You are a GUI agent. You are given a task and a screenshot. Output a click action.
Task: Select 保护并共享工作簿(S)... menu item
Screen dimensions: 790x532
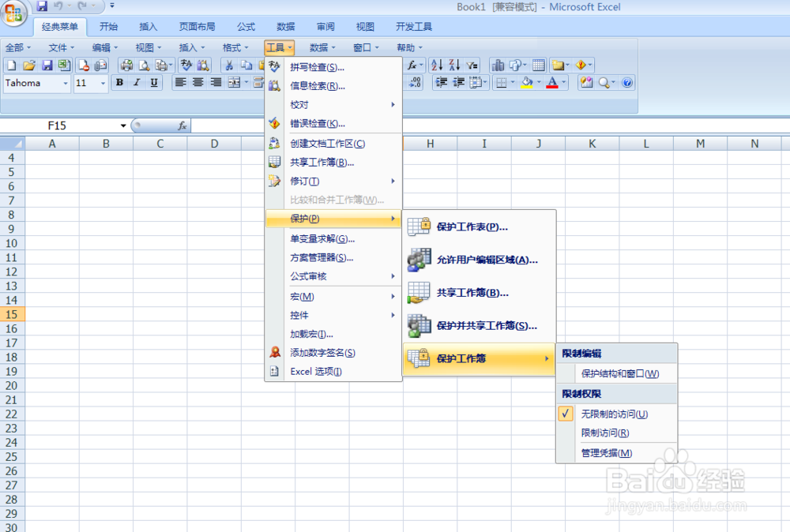coord(480,326)
